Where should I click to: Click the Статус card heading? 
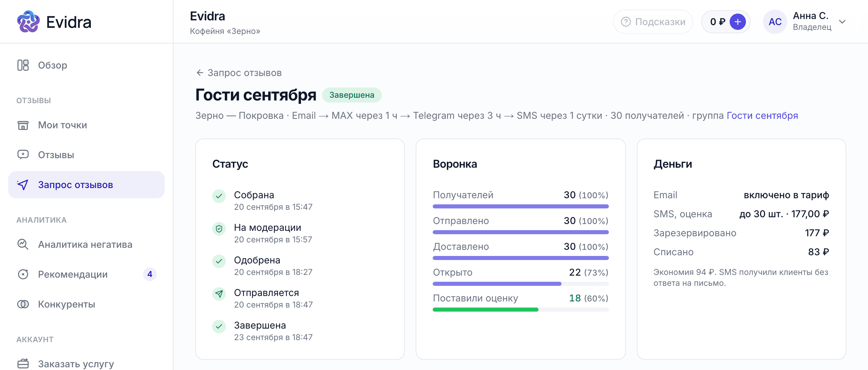point(230,164)
